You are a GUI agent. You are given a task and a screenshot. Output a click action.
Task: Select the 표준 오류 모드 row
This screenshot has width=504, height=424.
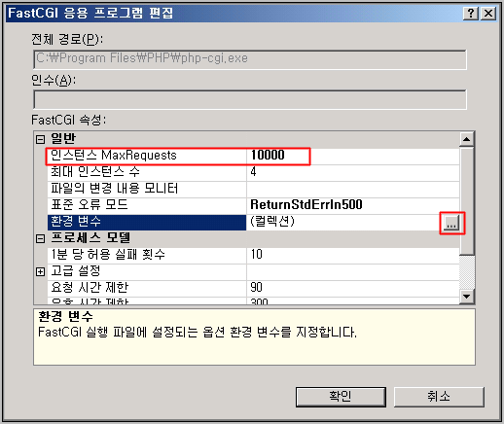coord(253,206)
